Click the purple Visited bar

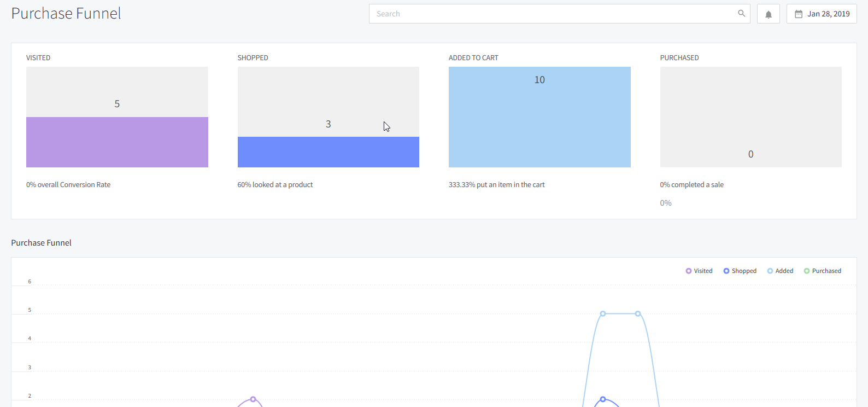[117, 142]
